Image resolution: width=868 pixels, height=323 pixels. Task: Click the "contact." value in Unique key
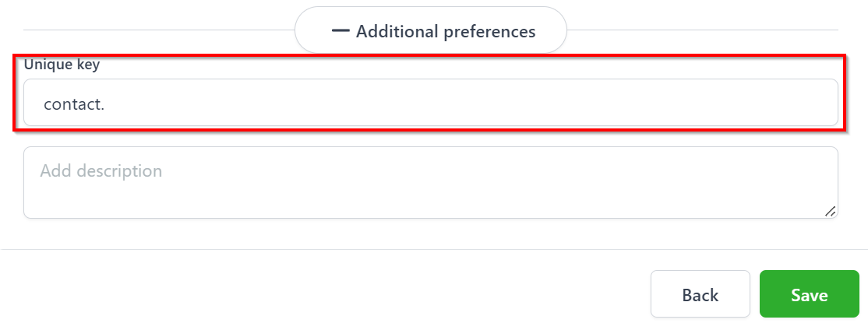pyautogui.click(x=74, y=103)
